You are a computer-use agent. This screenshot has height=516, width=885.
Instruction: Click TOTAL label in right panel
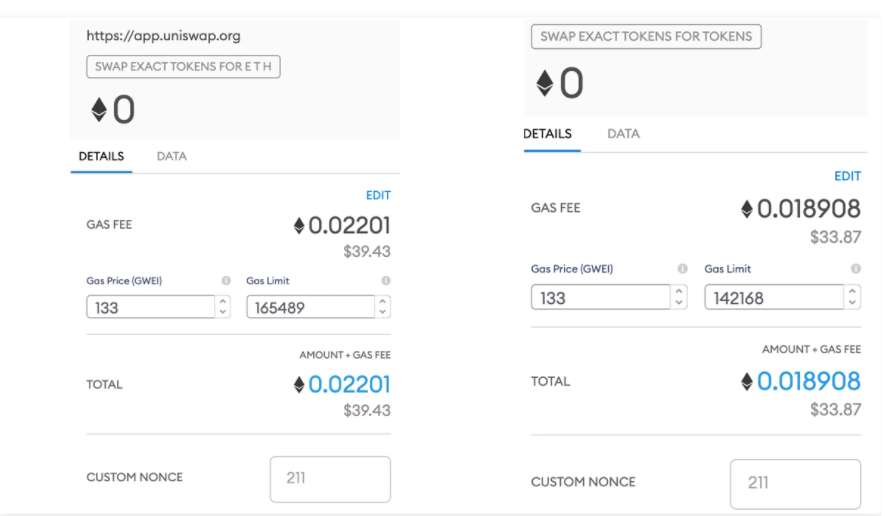[550, 382]
